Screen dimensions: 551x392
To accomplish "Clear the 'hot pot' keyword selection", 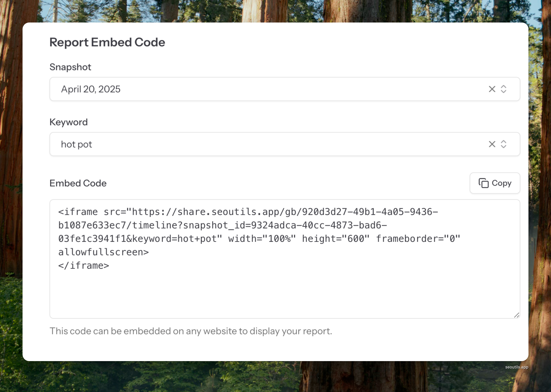I will tap(492, 144).
